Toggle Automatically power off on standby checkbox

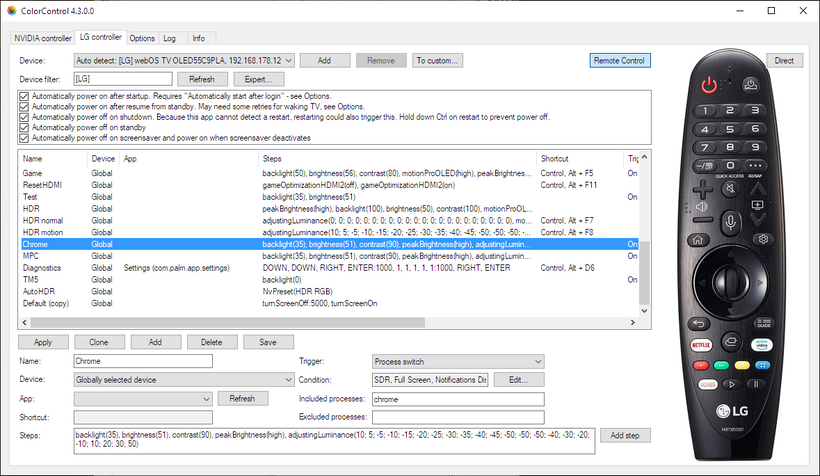click(24, 127)
